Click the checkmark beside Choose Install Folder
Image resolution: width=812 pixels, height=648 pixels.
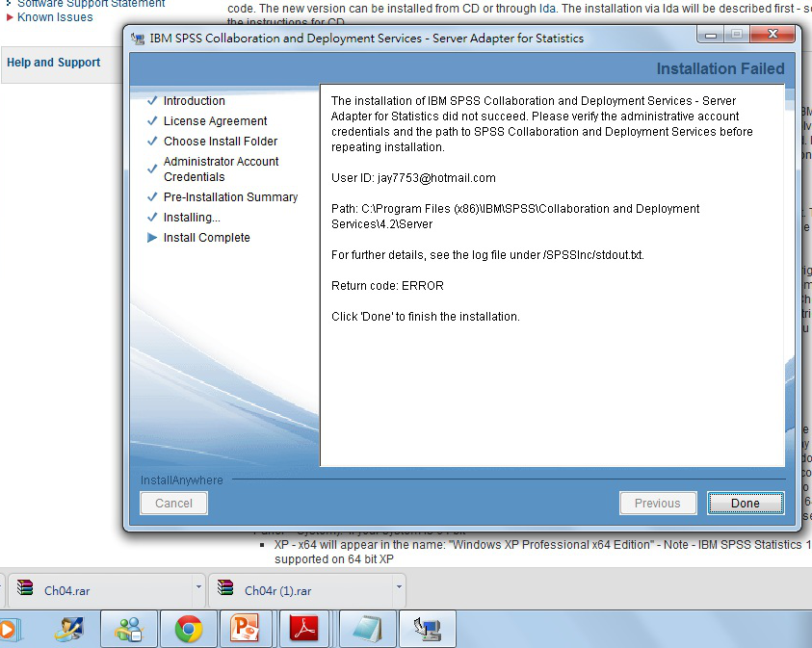tap(152, 141)
